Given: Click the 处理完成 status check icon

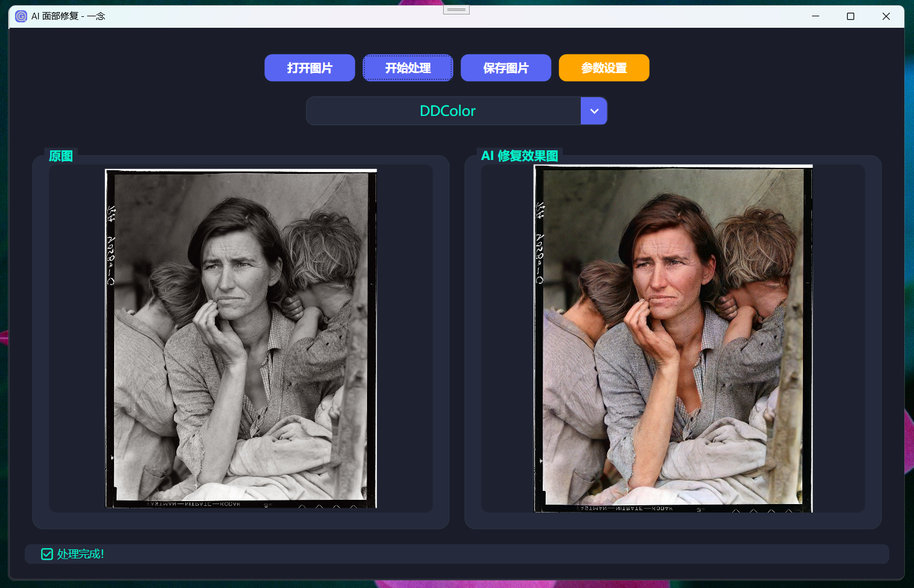Looking at the screenshot, I should click(47, 554).
